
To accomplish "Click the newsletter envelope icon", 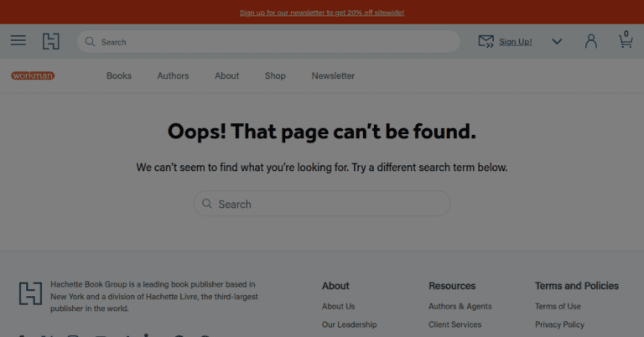I will pos(486,41).
